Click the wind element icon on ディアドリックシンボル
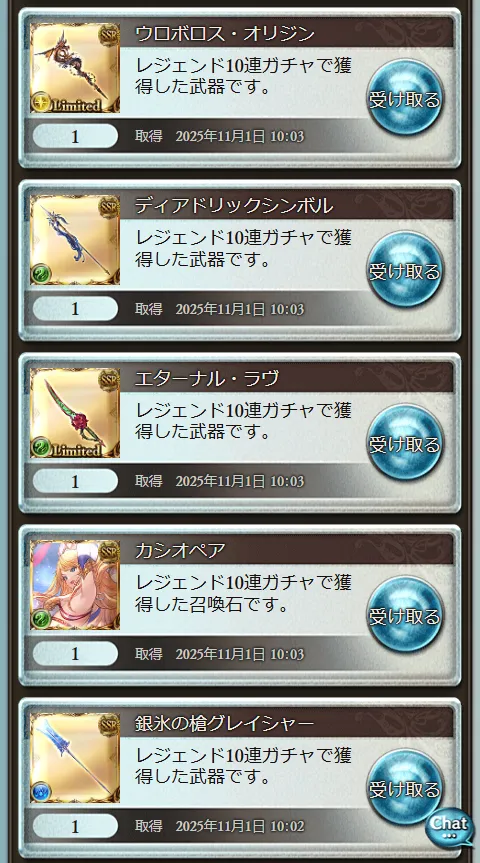 click(41, 274)
